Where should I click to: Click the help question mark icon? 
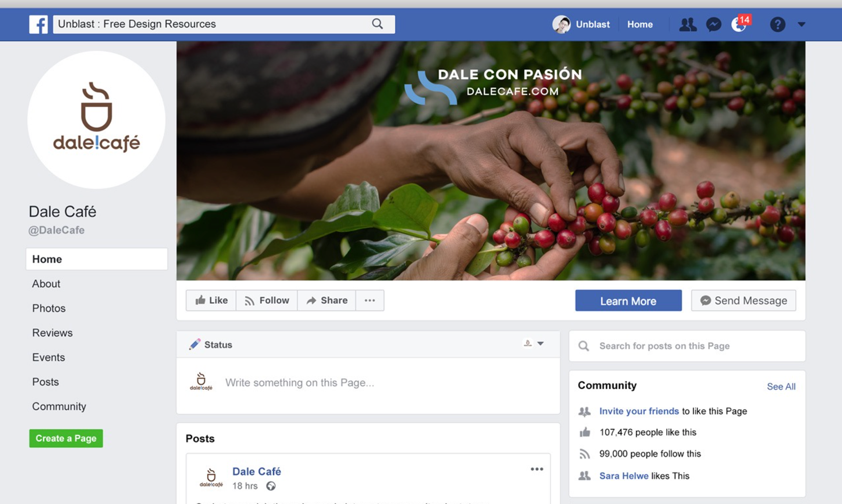778,24
